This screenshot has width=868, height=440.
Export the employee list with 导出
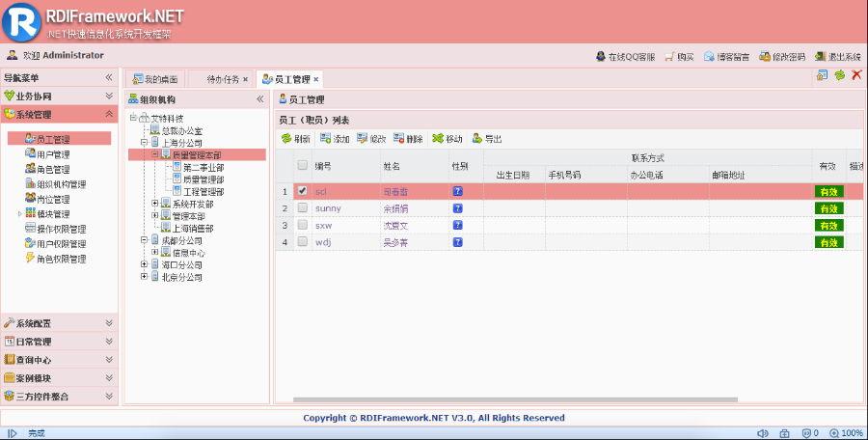click(x=487, y=139)
